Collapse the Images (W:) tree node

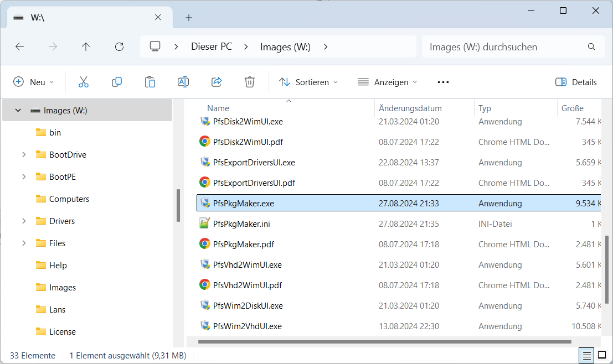18,111
